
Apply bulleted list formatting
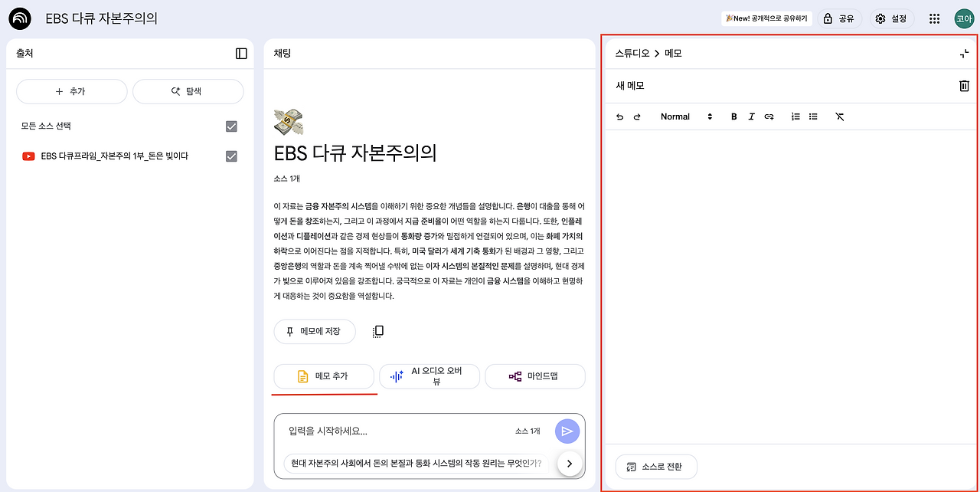pyautogui.click(x=813, y=116)
